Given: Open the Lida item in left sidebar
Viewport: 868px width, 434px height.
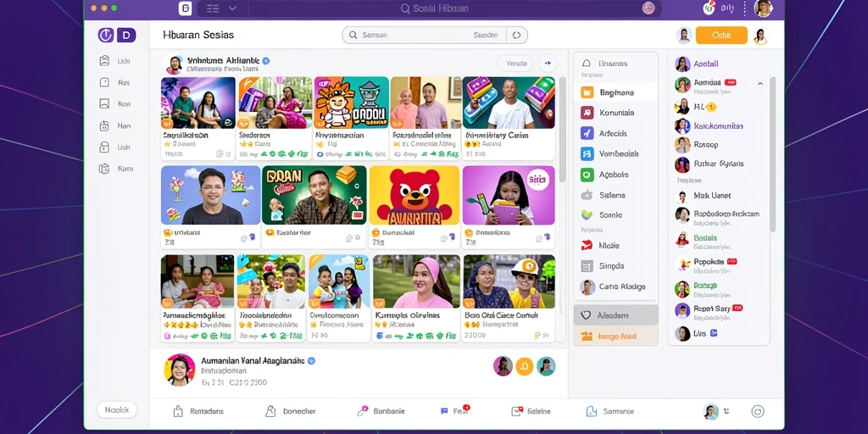Looking at the screenshot, I should click(115, 61).
